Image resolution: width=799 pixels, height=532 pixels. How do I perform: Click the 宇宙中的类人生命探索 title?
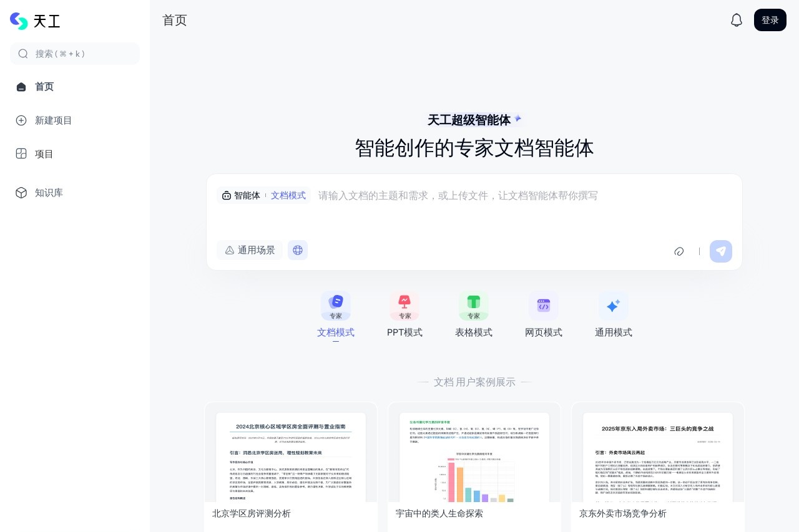click(439, 513)
